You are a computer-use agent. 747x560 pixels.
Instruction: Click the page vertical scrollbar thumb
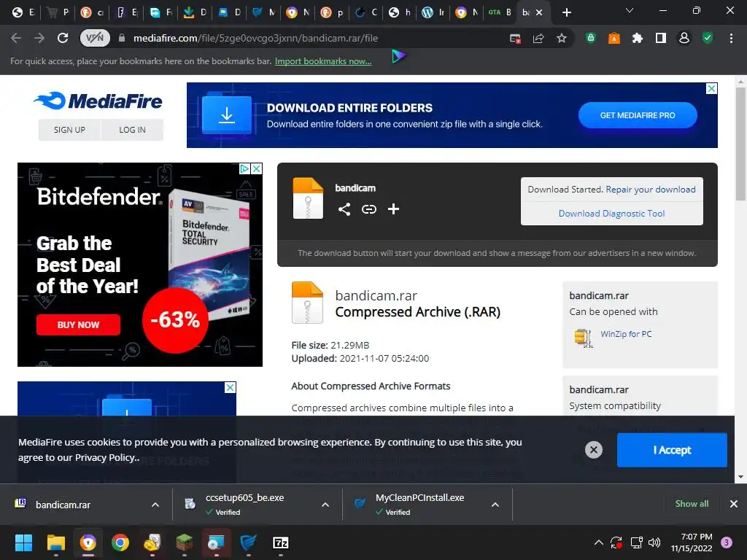tap(740, 144)
